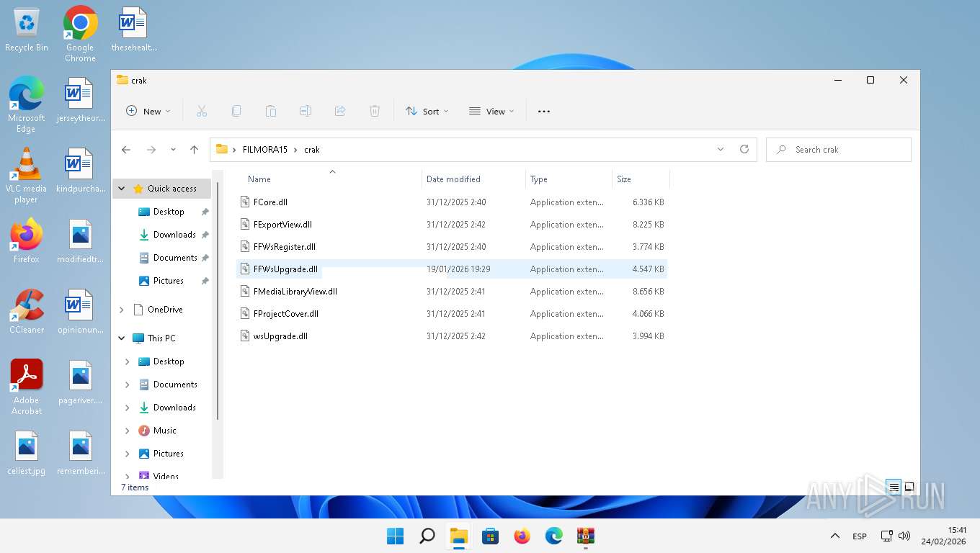Viewport: 980px width, 553px height.
Task: Go back with the left arrow
Action: [x=126, y=150]
